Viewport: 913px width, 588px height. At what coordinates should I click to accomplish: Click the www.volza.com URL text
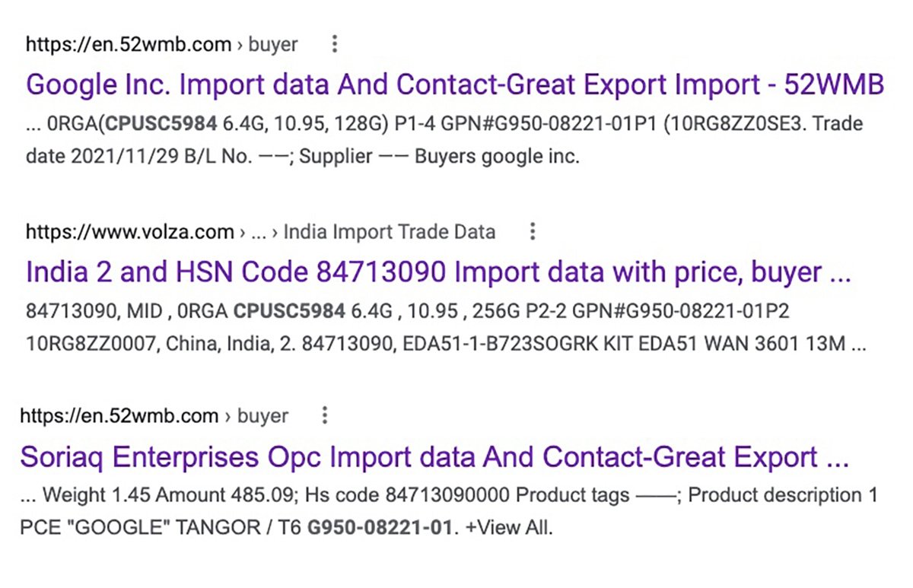129,231
